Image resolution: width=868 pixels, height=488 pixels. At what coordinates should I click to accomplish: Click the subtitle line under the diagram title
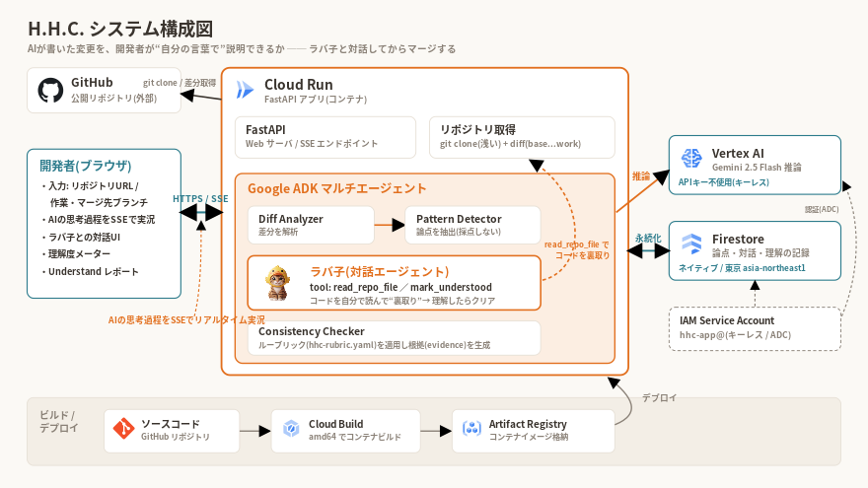(x=242, y=48)
